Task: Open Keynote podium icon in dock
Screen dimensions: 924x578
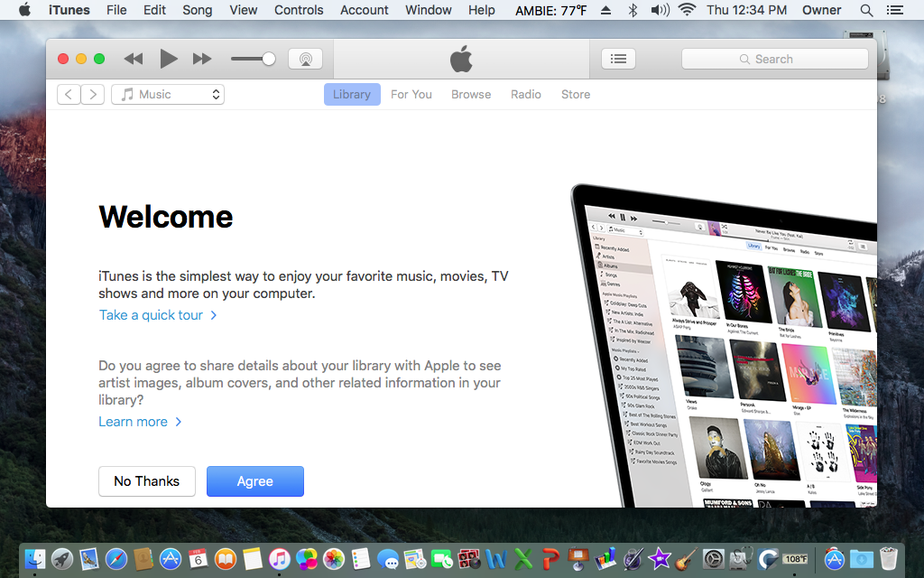Action: click(x=577, y=558)
